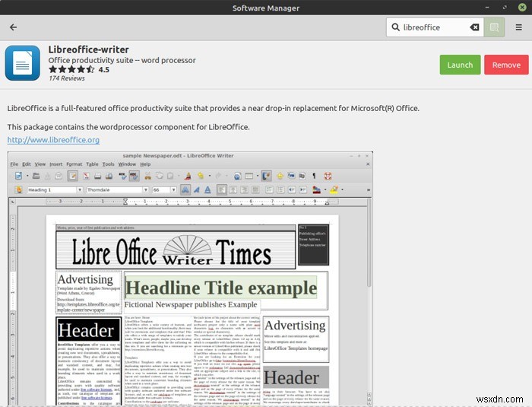
Task: Click Navigator compass icon in Writer preview
Action: click(280, 176)
